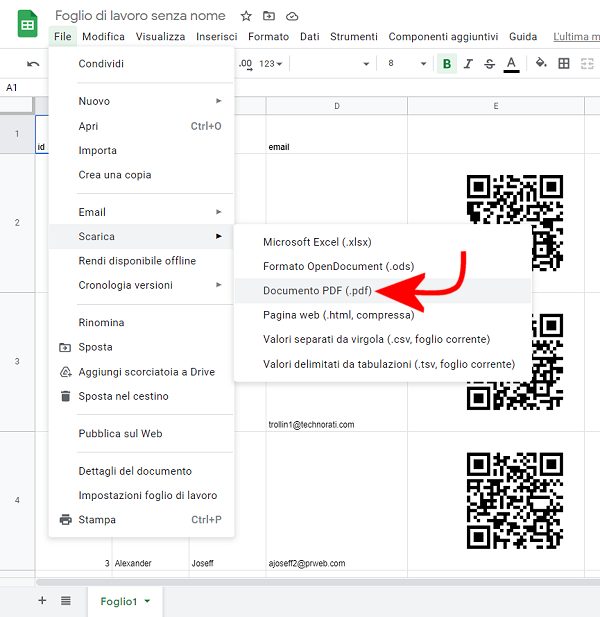
Task: Download as Microsoft Excel (.xlsx)
Action: click(x=382, y=242)
